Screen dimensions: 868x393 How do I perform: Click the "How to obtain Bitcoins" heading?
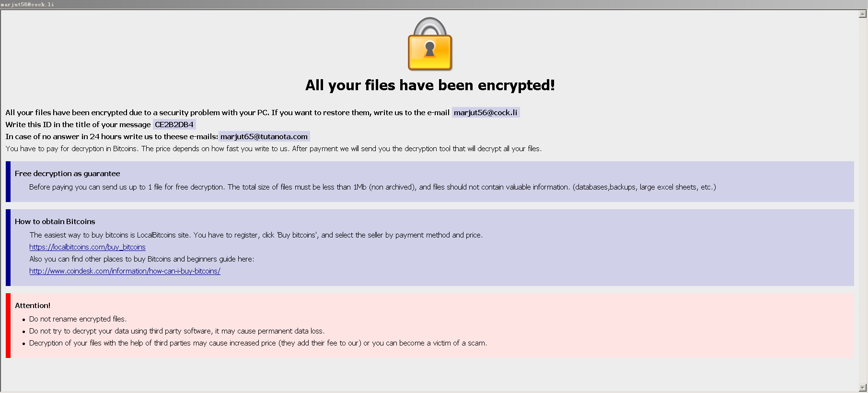click(55, 222)
